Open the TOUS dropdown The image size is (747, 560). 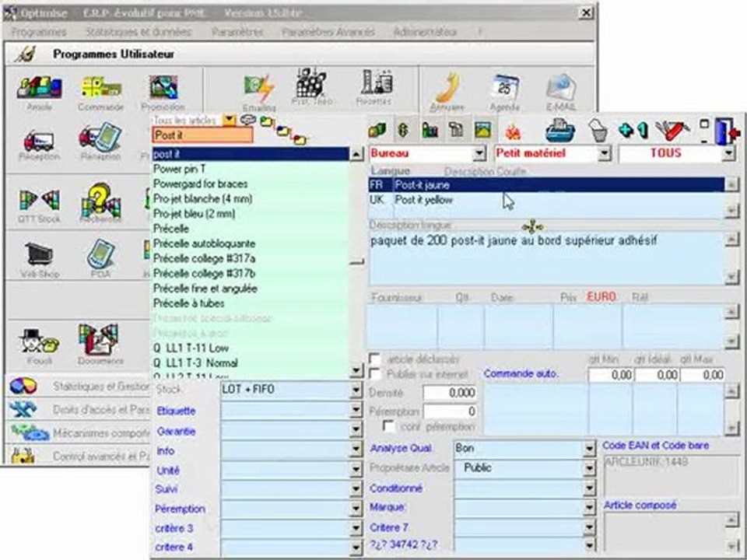pyautogui.click(x=728, y=153)
